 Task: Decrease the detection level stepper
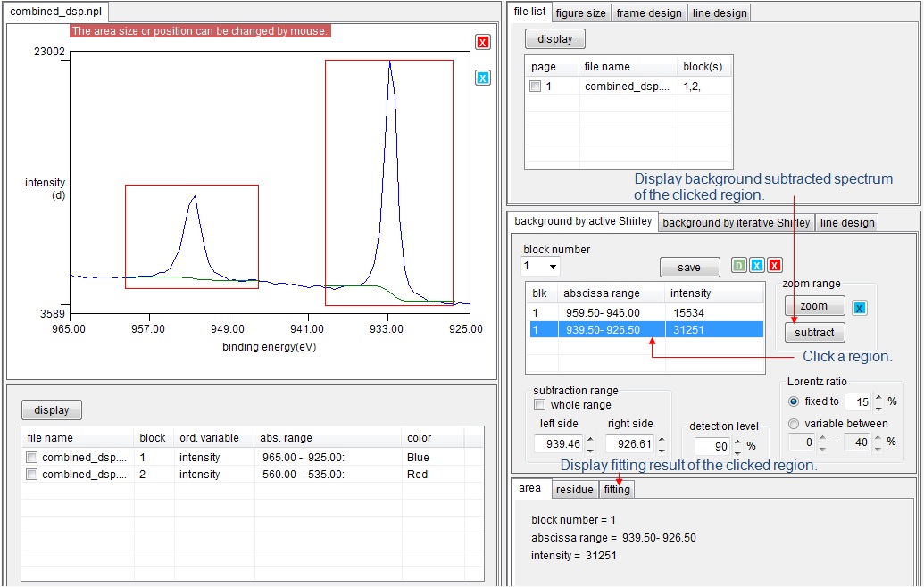click(737, 452)
